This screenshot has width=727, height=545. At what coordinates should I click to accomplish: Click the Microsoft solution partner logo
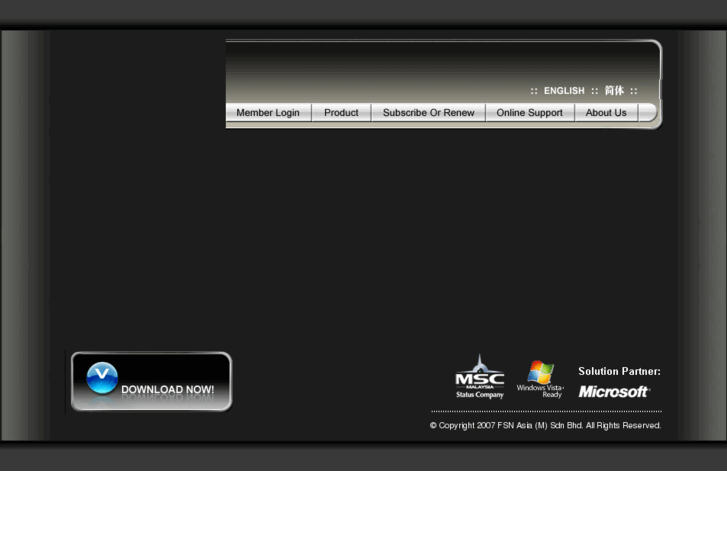tap(614, 392)
